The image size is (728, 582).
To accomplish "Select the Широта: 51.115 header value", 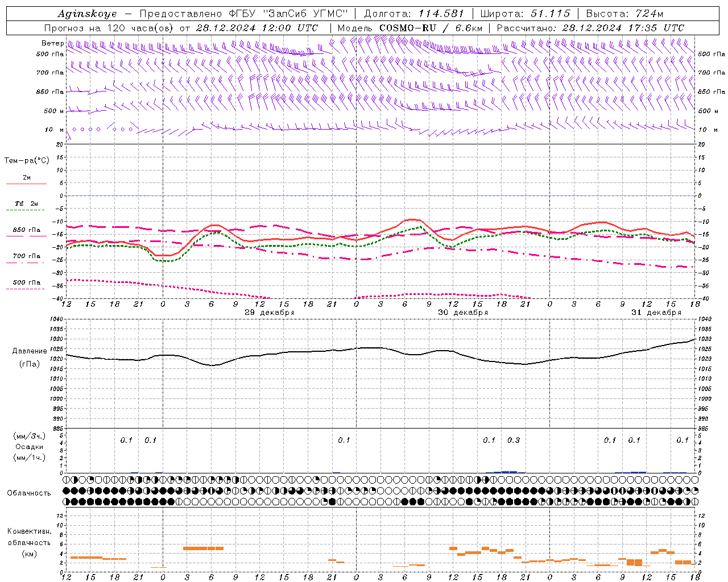I will coord(525,14).
